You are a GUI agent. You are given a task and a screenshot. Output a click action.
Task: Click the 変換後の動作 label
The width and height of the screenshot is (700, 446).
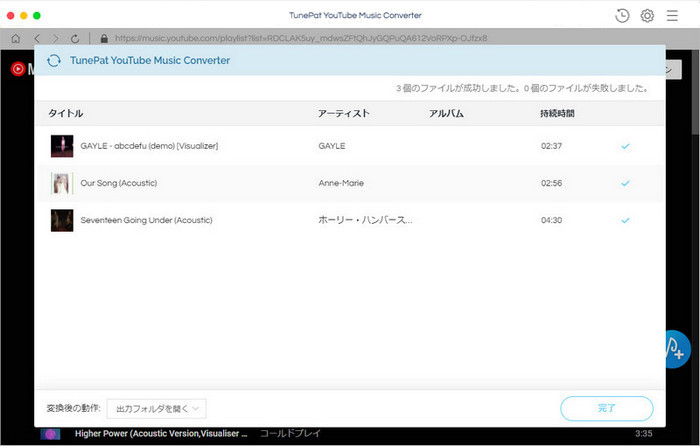point(74,408)
